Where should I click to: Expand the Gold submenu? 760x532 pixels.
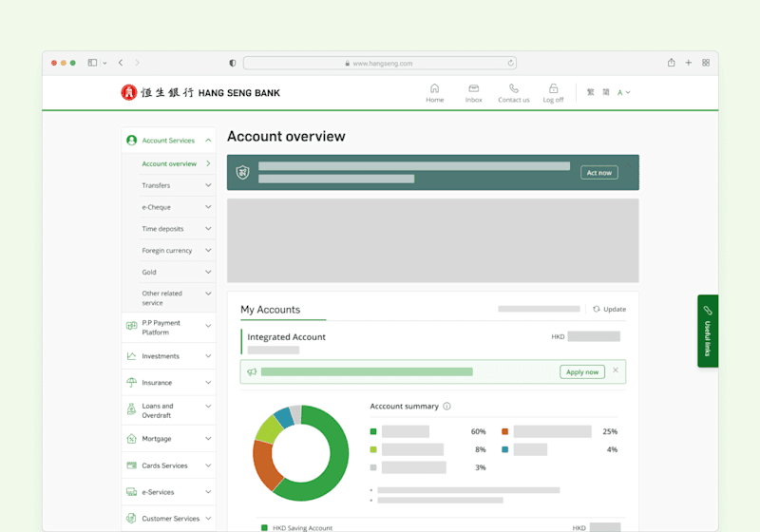(x=208, y=272)
